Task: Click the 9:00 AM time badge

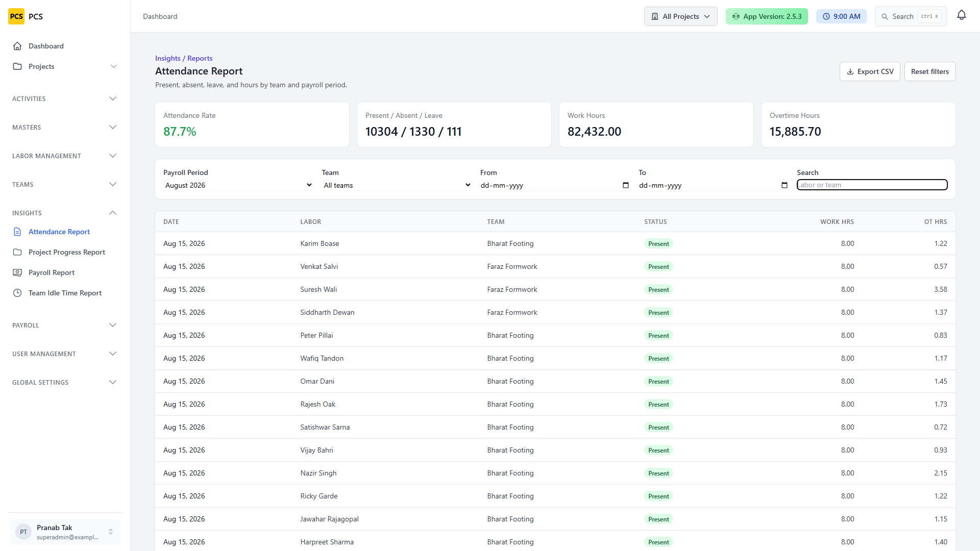Action: click(x=841, y=16)
